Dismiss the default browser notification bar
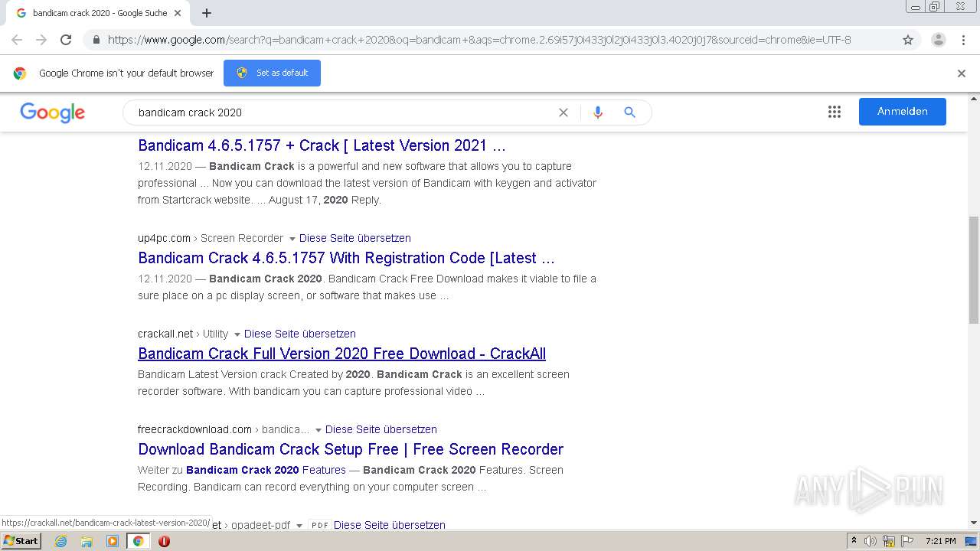 pos(962,73)
